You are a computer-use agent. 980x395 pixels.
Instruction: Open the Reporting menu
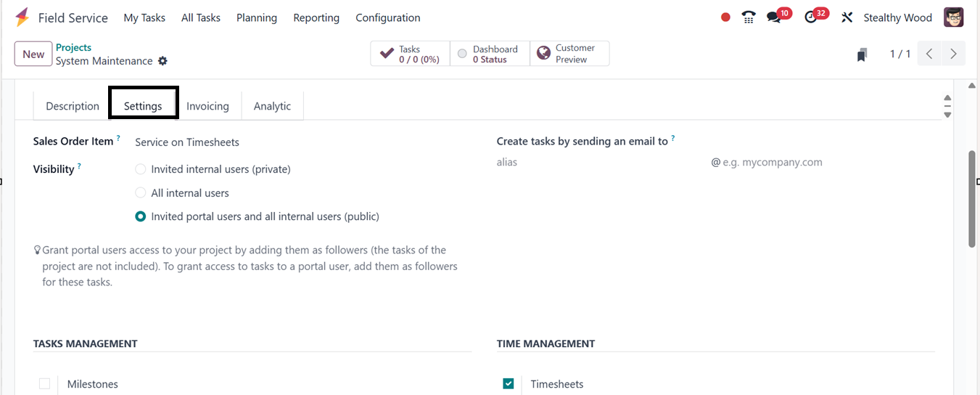[x=316, y=17]
